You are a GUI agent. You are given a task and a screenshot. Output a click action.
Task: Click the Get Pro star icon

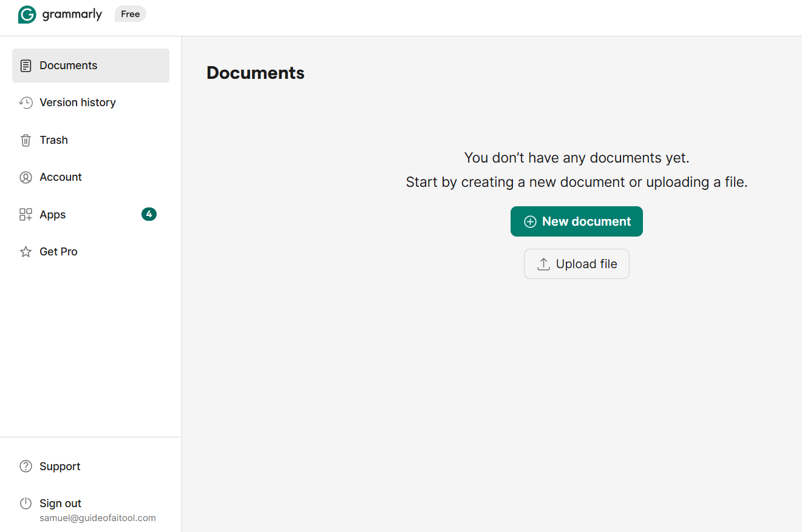coord(25,252)
